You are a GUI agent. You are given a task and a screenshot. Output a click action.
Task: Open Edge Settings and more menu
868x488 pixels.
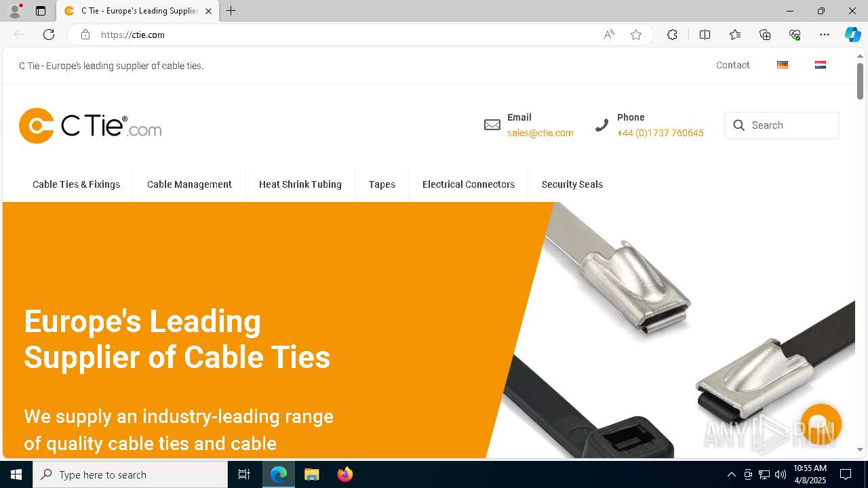point(825,35)
